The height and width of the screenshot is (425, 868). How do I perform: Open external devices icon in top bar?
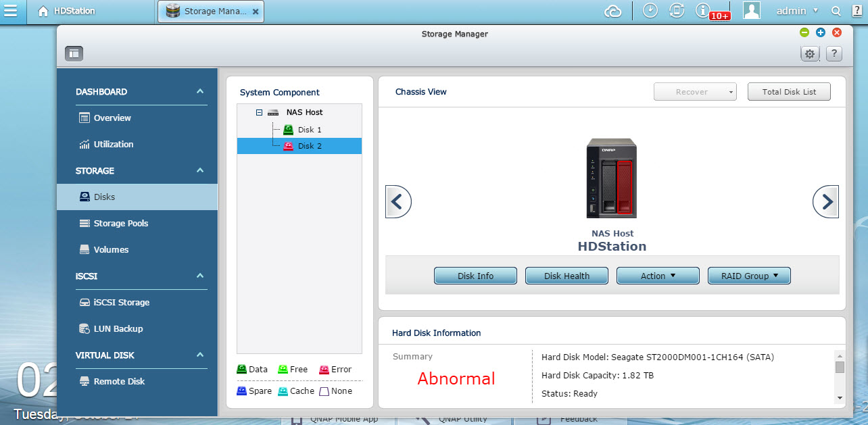(676, 11)
